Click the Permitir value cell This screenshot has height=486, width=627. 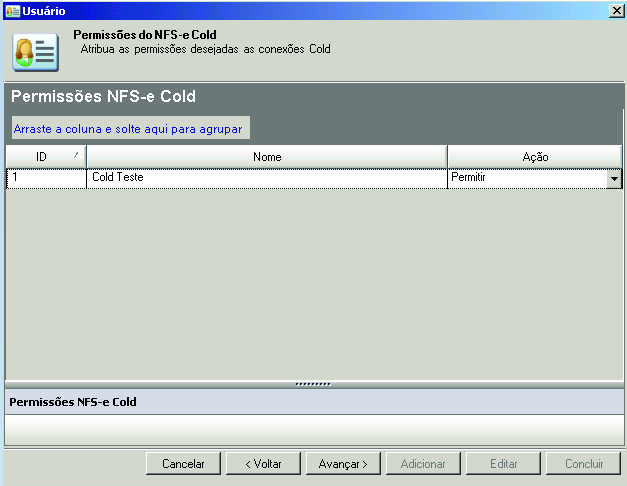click(x=527, y=178)
